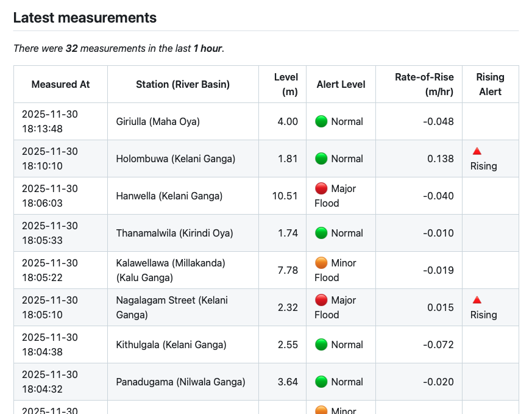Click the rate-of-rise value -0.072
This screenshot has width=532, height=414.
coord(438,344)
